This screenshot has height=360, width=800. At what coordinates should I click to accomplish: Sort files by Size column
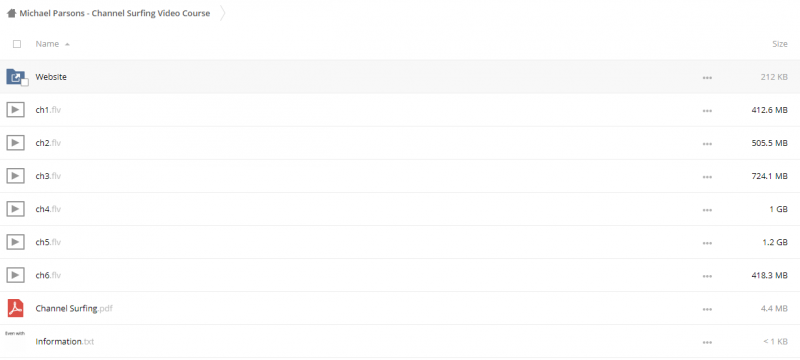(x=780, y=44)
